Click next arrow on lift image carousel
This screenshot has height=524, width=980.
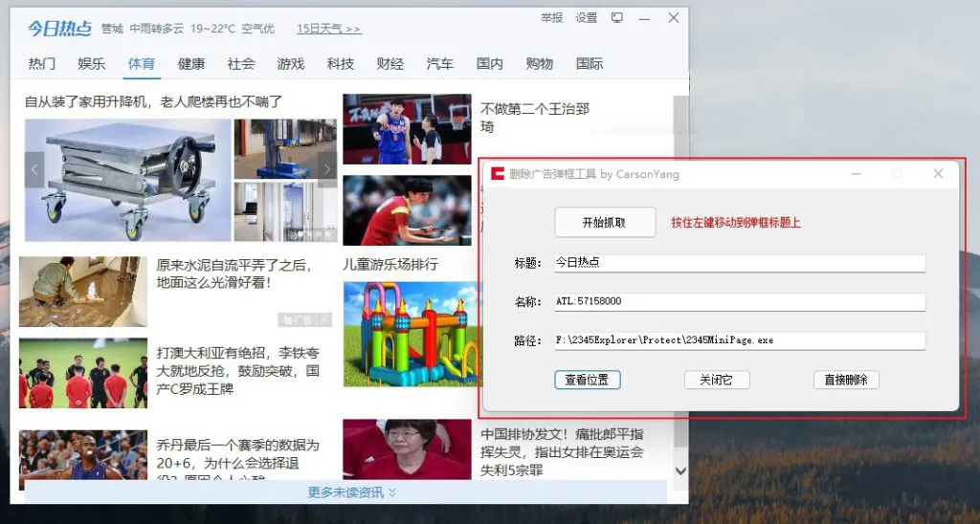pos(327,169)
